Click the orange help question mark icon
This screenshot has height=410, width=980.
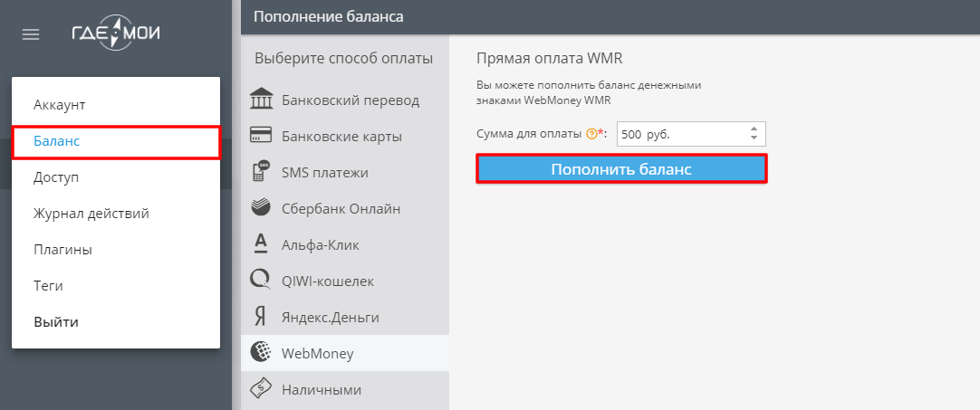click(x=591, y=134)
